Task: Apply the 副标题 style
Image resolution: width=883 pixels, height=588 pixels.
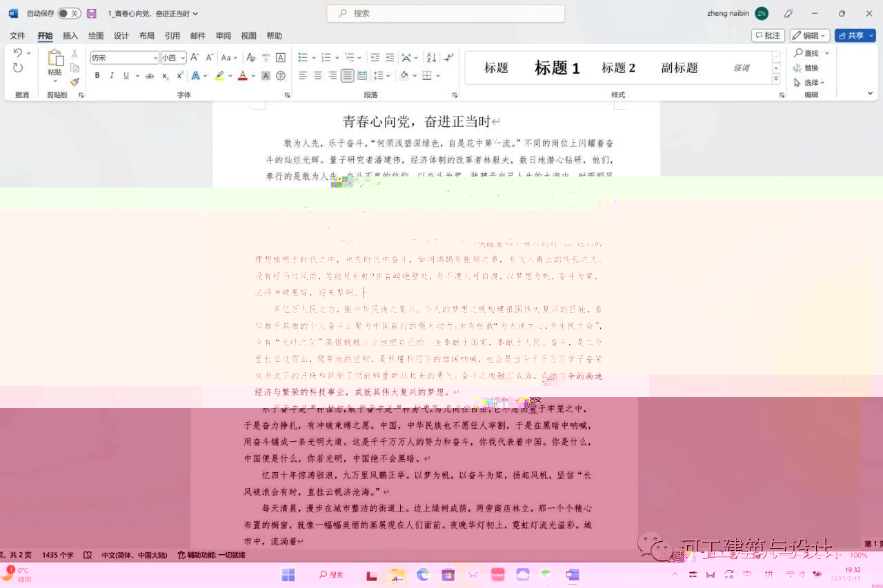Action: pos(679,68)
